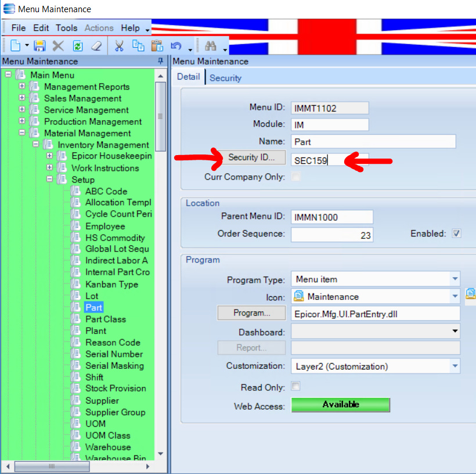Select Reason Code in the tree
Image resolution: width=476 pixels, height=474 pixels.
[113, 343]
